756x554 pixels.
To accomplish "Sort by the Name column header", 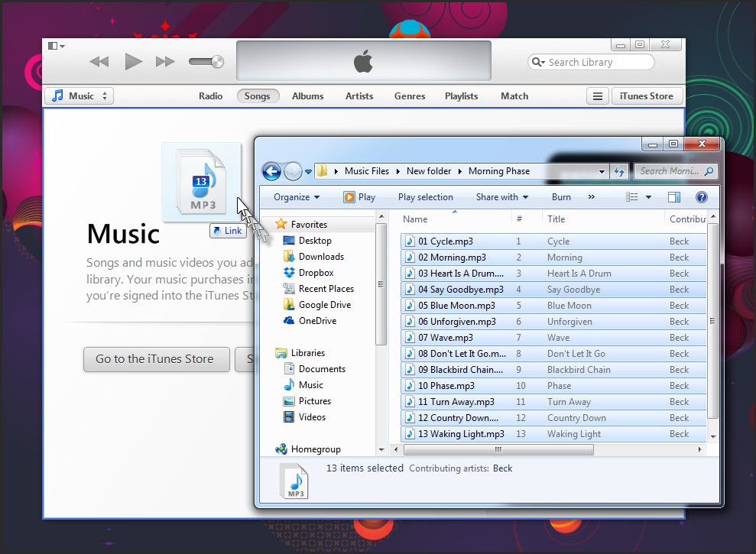I will (x=415, y=219).
